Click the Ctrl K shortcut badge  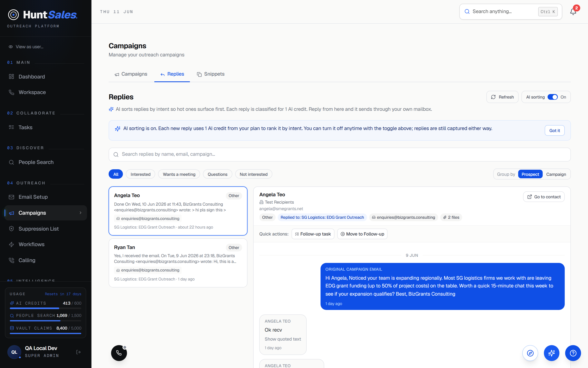tap(548, 11)
